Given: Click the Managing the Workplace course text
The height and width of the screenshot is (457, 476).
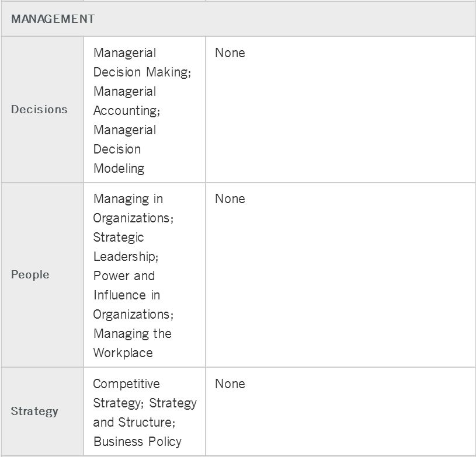Looking at the screenshot, I should (132, 343).
